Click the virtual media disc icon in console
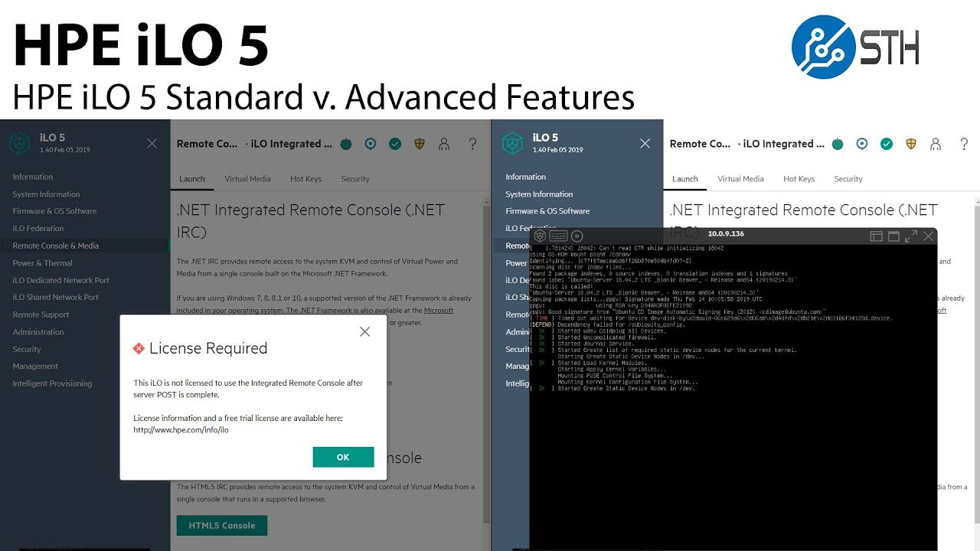980x551 pixels. click(x=577, y=236)
